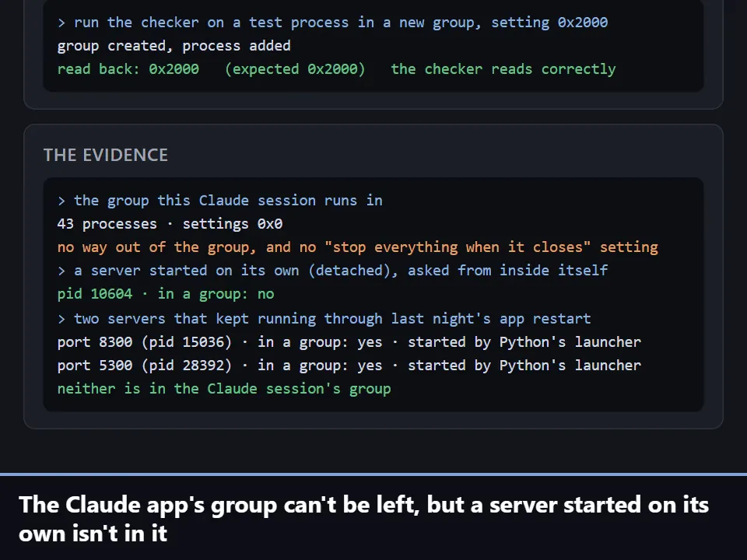
Task: Click the caption "The Claude app's group can't be left"
Action: (x=363, y=519)
